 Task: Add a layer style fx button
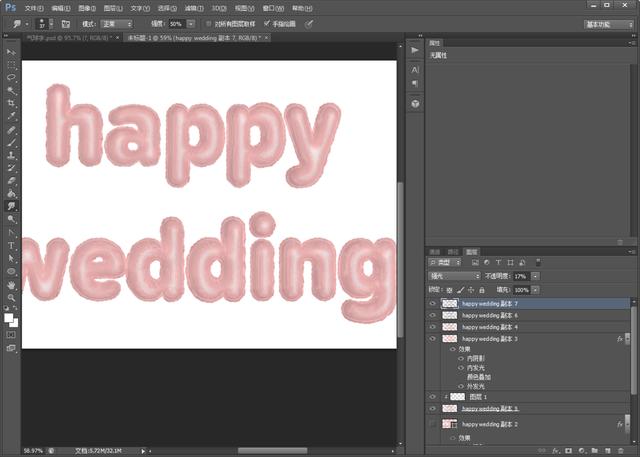(555, 450)
